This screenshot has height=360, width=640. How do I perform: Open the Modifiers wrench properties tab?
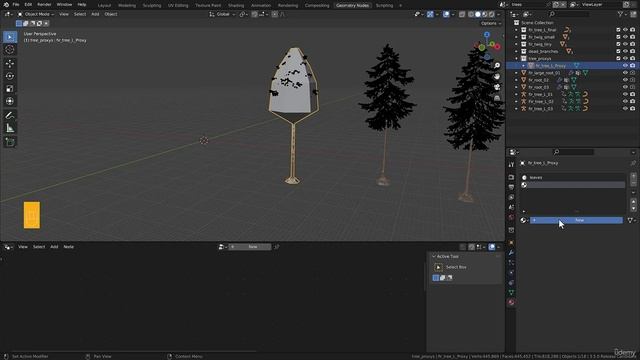(x=511, y=253)
